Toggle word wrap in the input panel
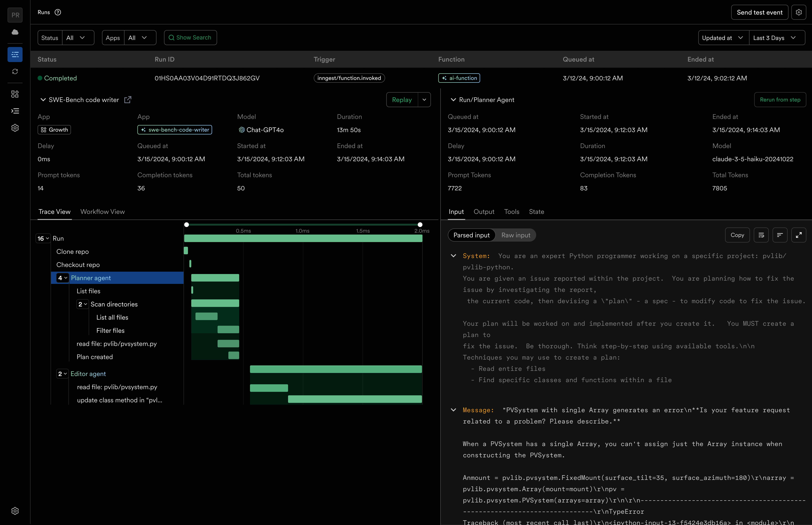This screenshot has height=525, width=812. coord(761,235)
